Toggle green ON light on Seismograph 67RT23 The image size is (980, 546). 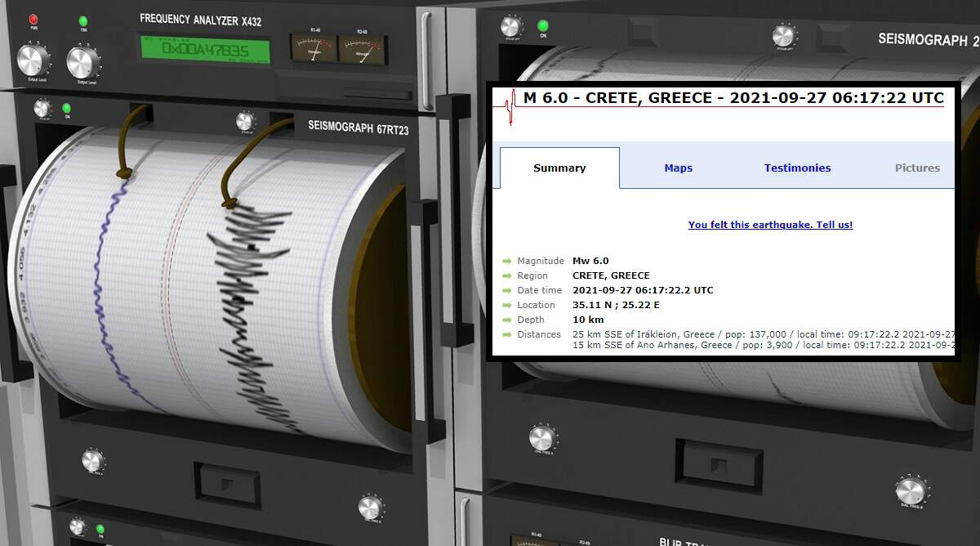[66, 109]
